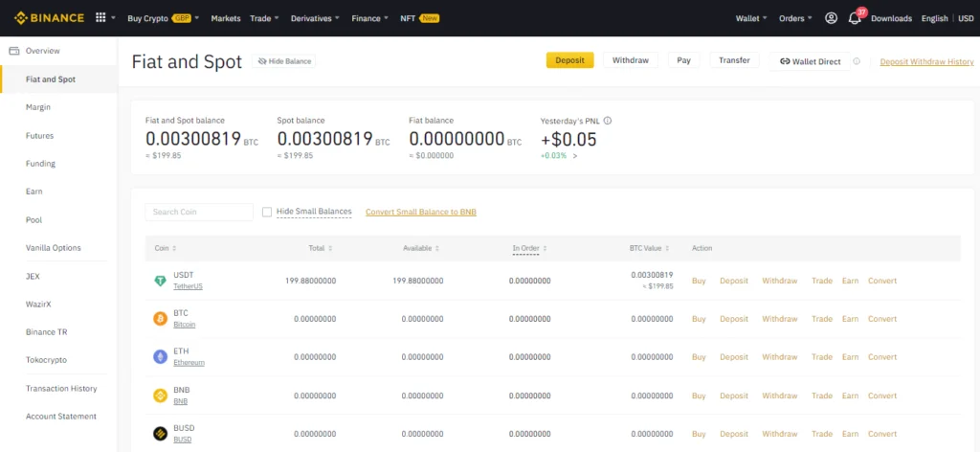This screenshot has width=980, height=452.
Task: Sort the table by Coin column arrows
Action: pyautogui.click(x=174, y=248)
